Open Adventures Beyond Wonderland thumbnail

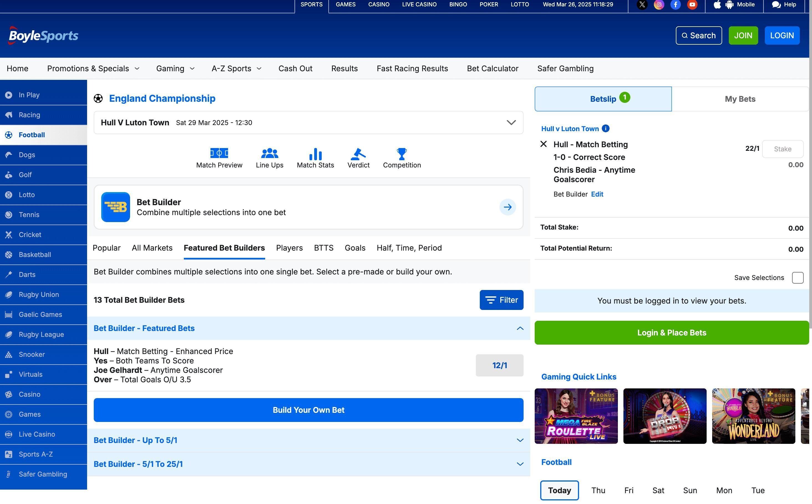(x=753, y=416)
